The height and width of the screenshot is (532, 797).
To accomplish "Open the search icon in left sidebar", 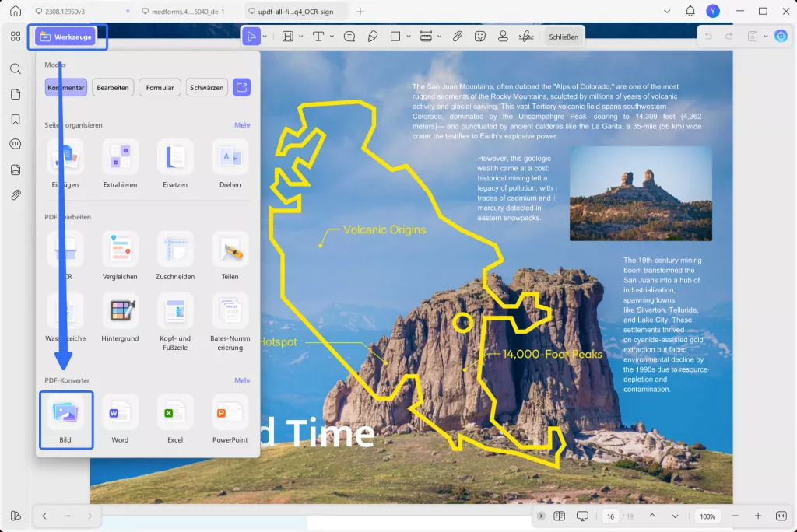I will coord(16,68).
